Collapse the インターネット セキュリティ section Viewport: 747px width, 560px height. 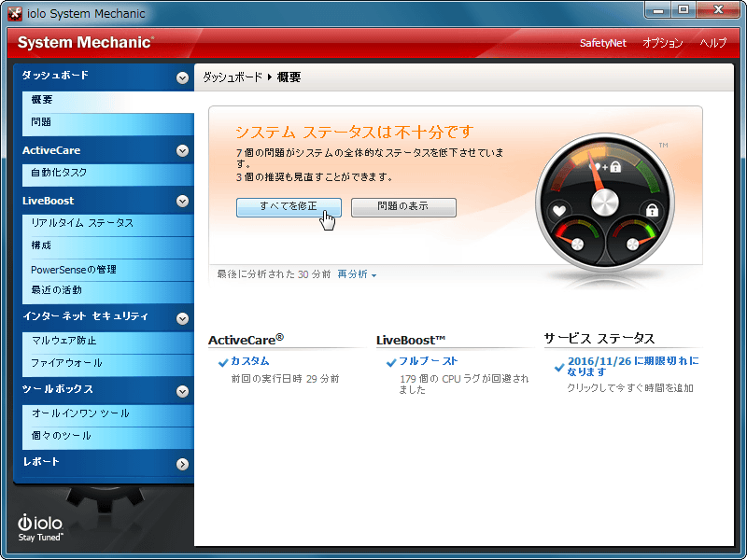coord(182,318)
